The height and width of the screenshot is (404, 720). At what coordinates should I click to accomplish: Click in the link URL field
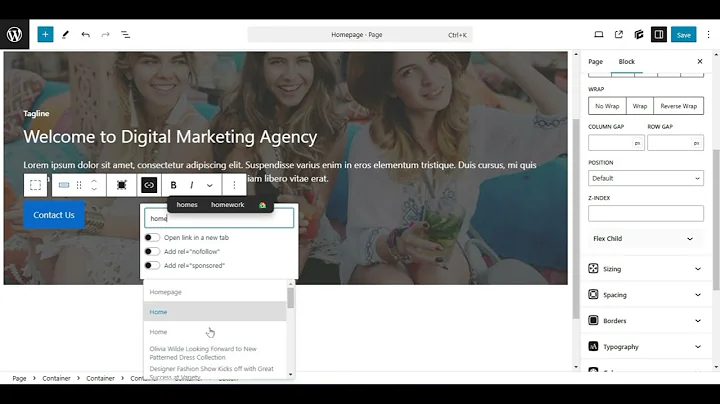[219, 218]
